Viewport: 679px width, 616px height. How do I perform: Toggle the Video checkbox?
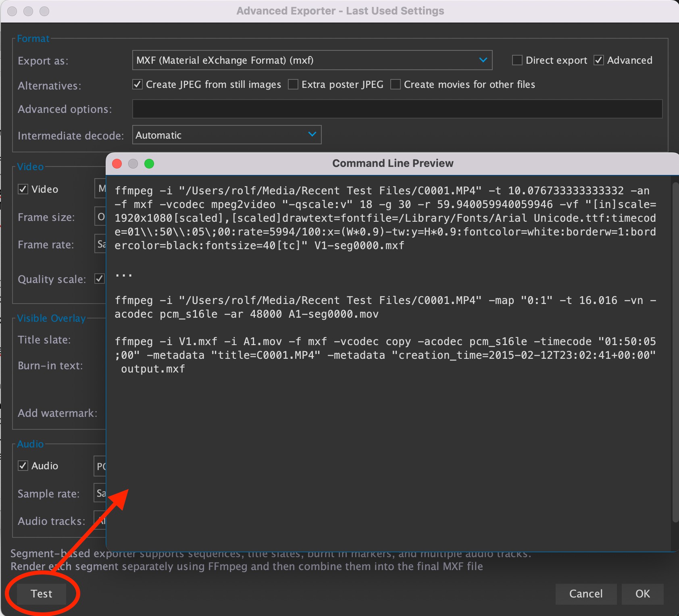coord(23,189)
